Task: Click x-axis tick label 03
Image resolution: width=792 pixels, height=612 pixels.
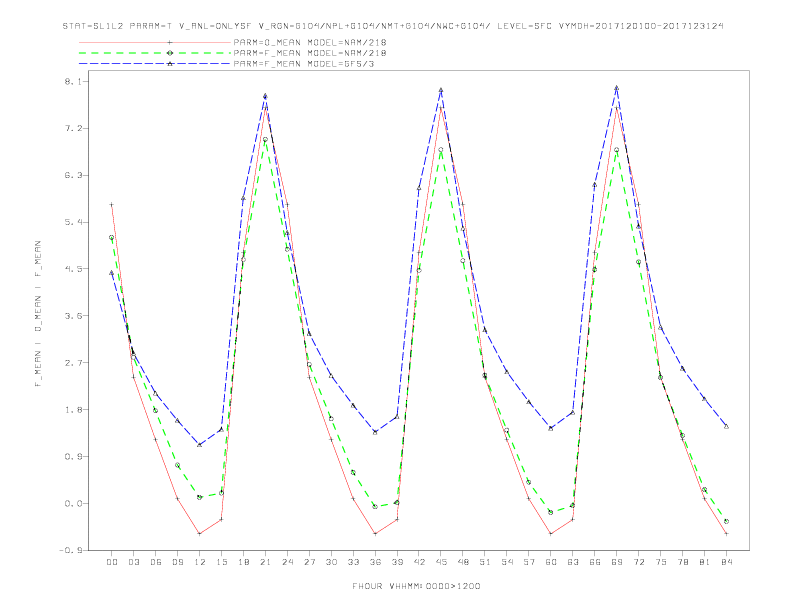Action: pos(133,562)
